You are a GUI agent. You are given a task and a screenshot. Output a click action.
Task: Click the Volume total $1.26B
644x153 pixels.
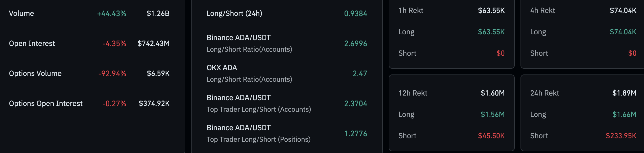pyautogui.click(x=158, y=14)
